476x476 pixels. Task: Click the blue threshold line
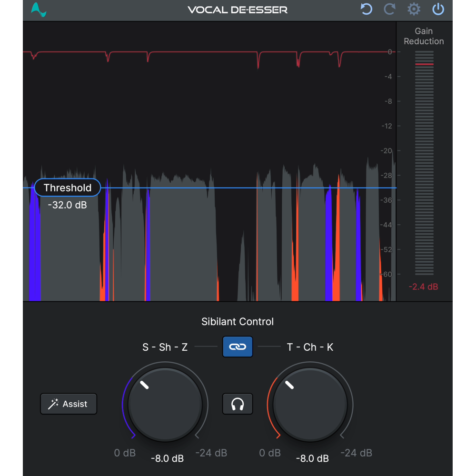coord(238,188)
